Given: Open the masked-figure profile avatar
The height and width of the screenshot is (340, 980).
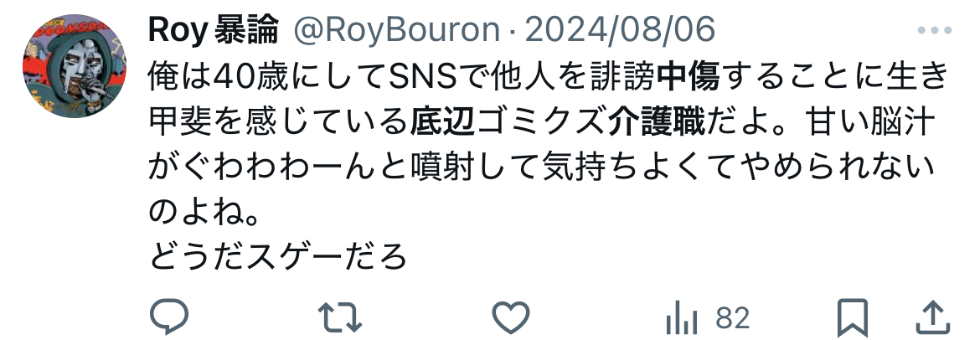Looking at the screenshot, I should [75, 66].
